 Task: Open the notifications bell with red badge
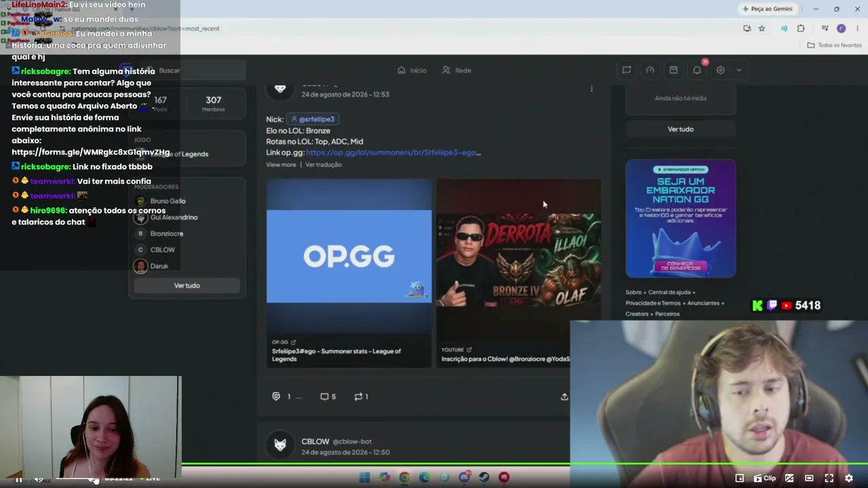pos(697,70)
